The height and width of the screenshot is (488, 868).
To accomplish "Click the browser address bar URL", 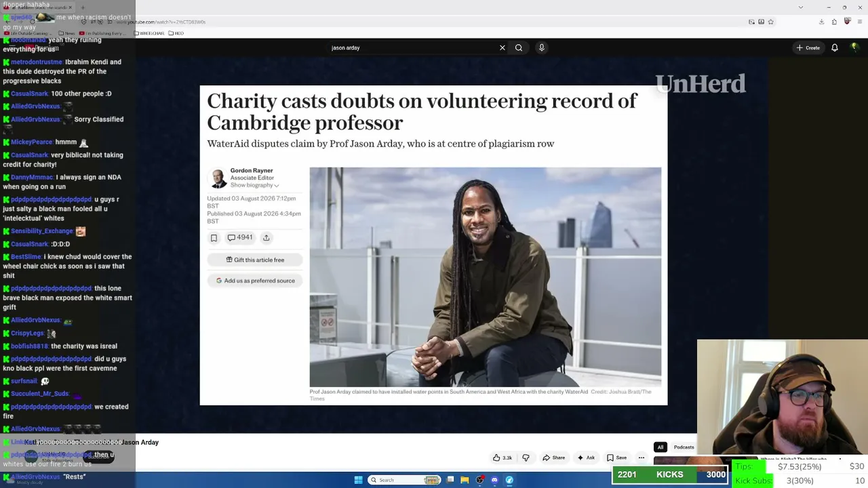I will click(x=161, y=22).
